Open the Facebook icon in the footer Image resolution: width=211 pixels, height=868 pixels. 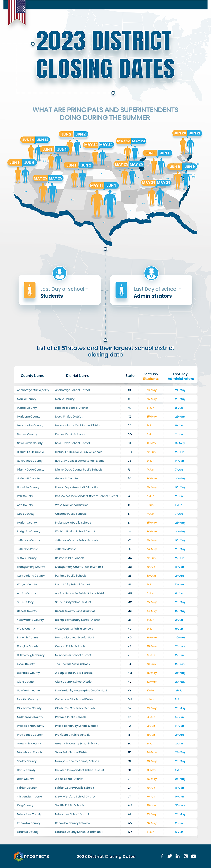point(162,856)
